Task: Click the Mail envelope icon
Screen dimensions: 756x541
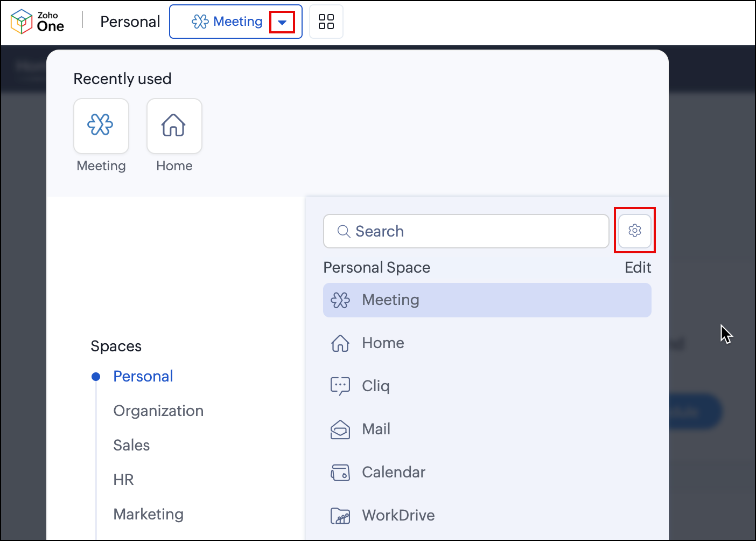Action: (x=340, y=429)
